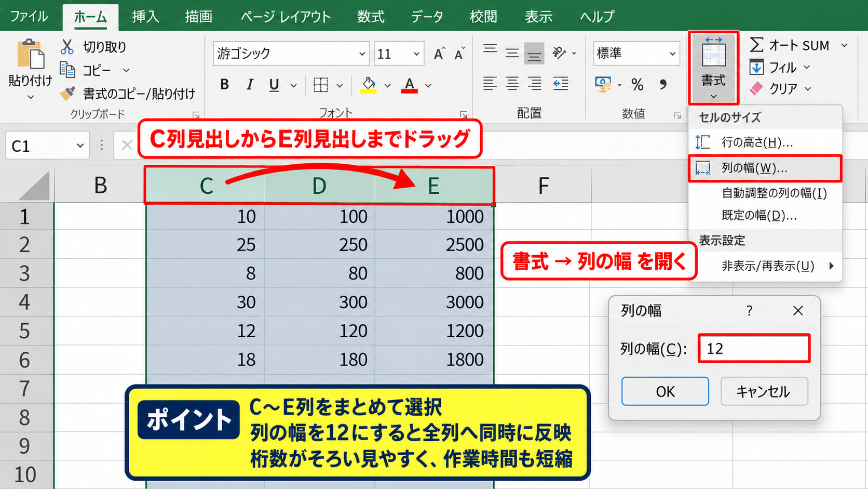Screen dimensions: 868x489
Task: Select the Format Painter brush icon
Action: tap(67, 93)
